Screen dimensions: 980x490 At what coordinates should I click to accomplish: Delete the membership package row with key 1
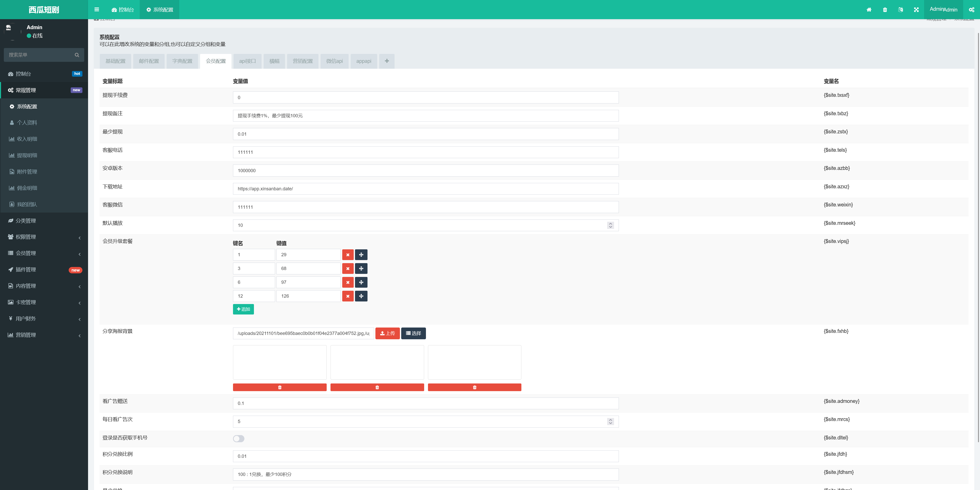347,255
